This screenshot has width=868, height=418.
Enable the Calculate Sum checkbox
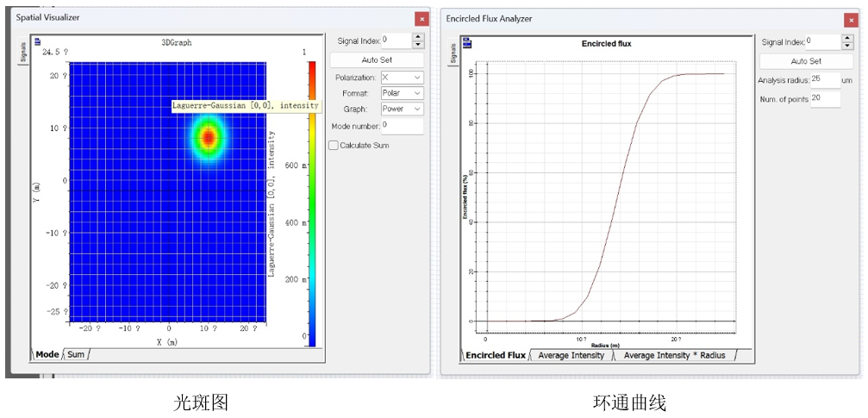(x=334, y=145)
